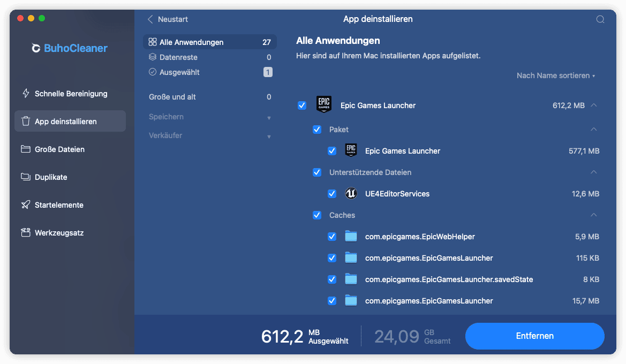Click the Datenreste layers icon
This screenshot has height=364, width=626.
[x=153, y=57]
